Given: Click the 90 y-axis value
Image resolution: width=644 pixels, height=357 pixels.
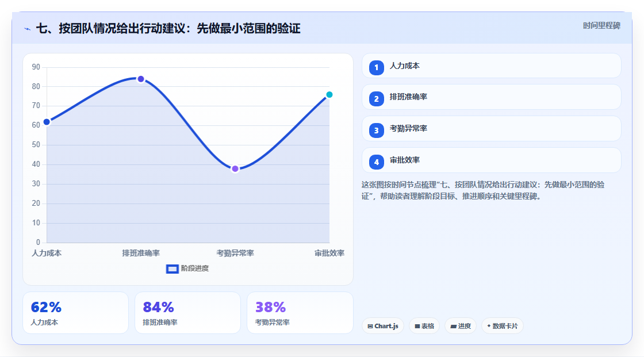Looking at the screenshot, I should coord(36,67).
